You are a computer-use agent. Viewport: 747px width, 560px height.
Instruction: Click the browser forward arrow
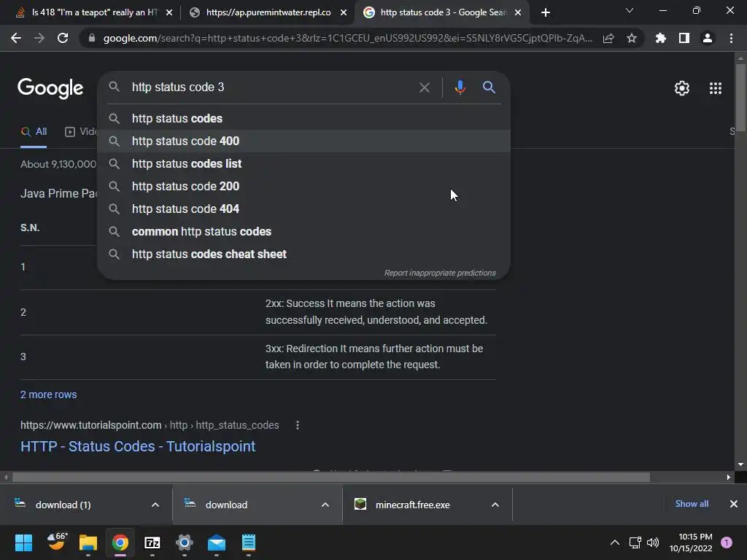click(x=39, y=38)
